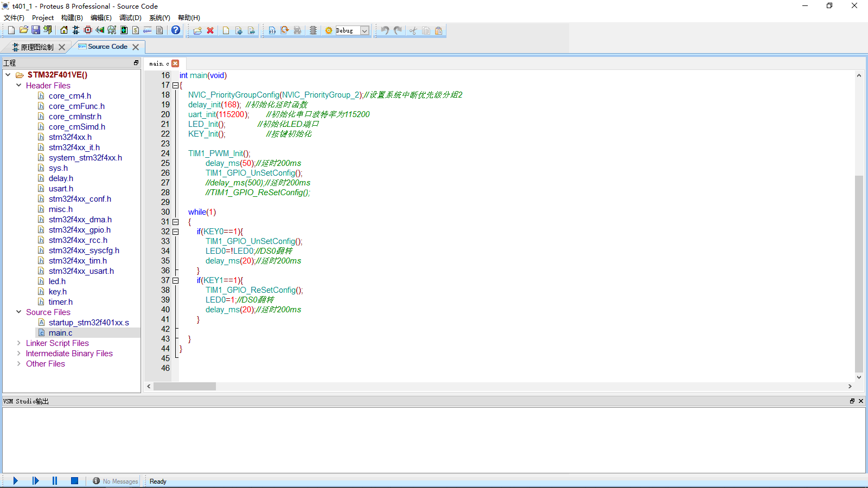
Task: Collapse the Source Files folder
Action: (x=18, y=312)
